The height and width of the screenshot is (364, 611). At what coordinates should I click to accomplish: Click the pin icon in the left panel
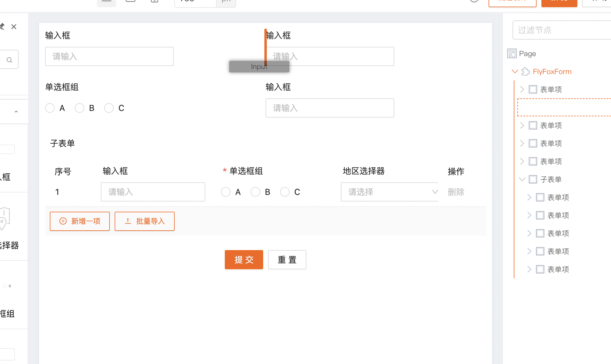click(x=2, y=27)
